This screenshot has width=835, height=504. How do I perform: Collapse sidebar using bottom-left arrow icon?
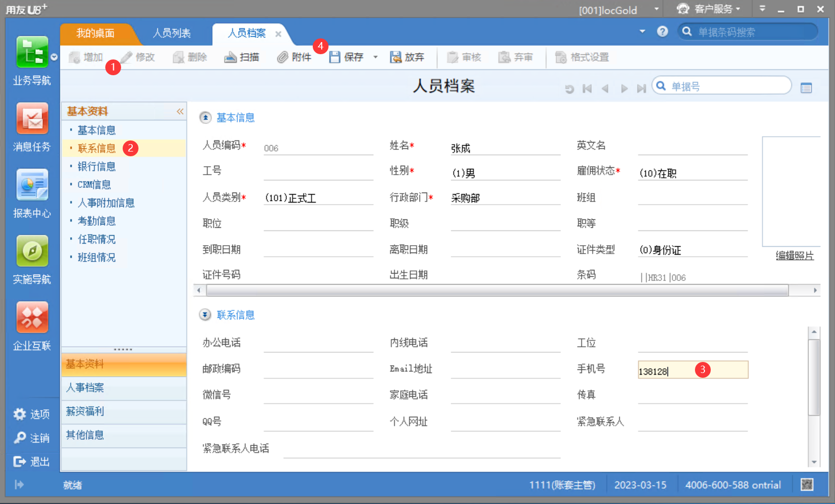(19, 485)
